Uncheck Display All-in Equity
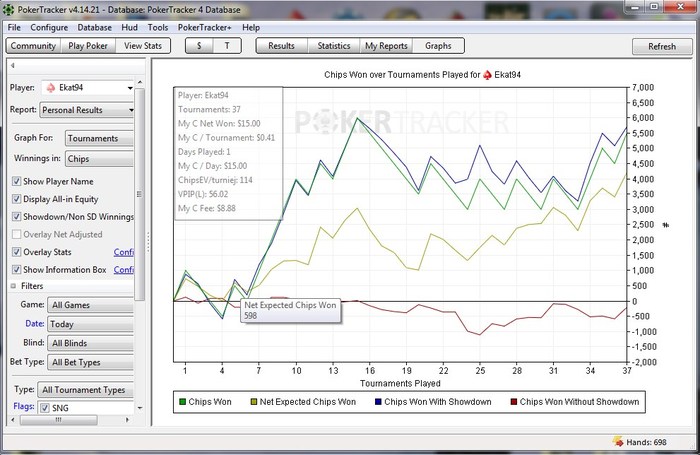This screenshot has width=700, height=455. tap(17, 199)
